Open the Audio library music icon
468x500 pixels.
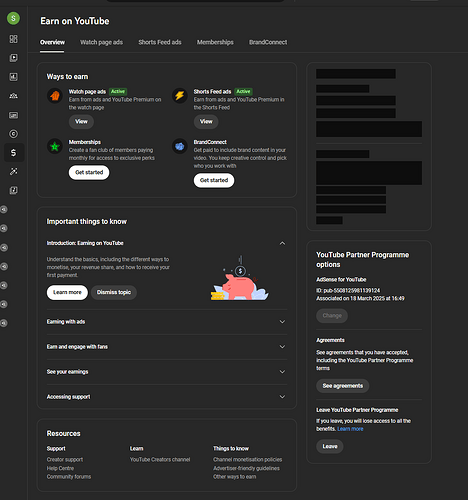13,190
